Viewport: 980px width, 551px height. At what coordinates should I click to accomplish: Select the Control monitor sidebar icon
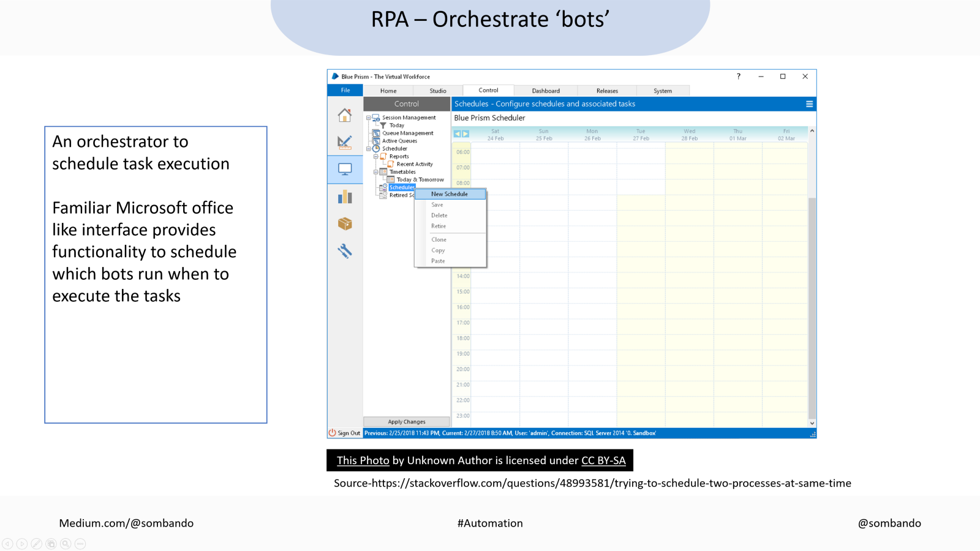coord(345,169)
